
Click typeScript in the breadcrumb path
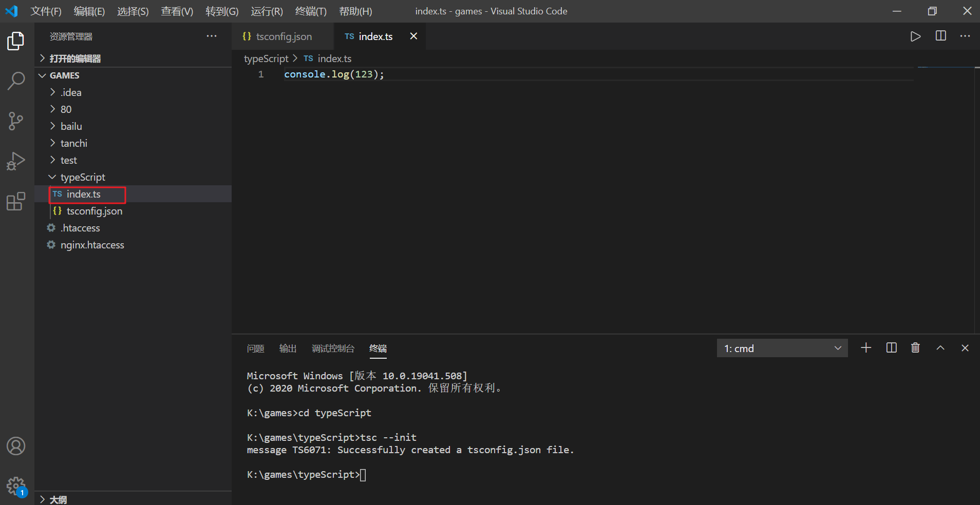tap(266, 59)
